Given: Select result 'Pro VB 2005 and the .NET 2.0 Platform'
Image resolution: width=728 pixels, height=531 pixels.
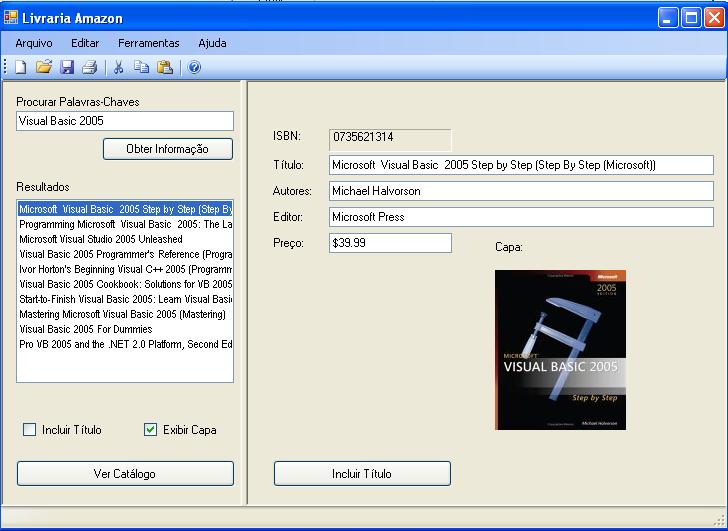Looking at the screenshot, I should coord(125,344).
